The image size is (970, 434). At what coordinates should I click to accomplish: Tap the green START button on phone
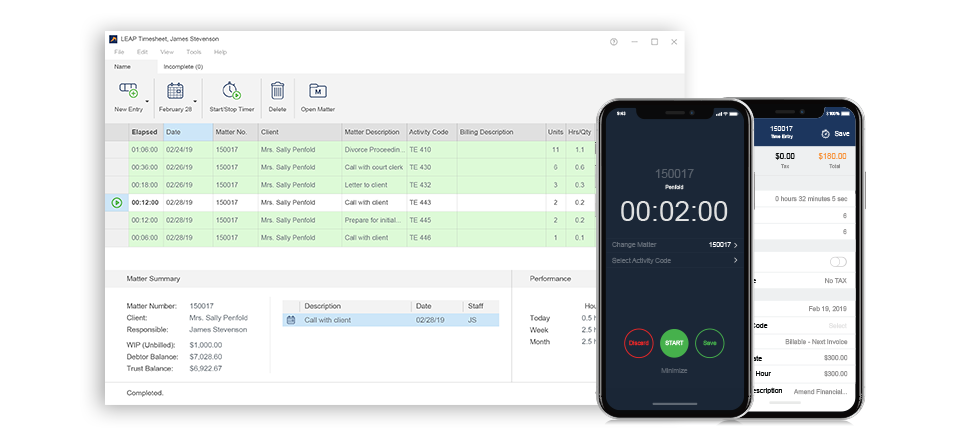pyautogui.click(x=674, y=343)
